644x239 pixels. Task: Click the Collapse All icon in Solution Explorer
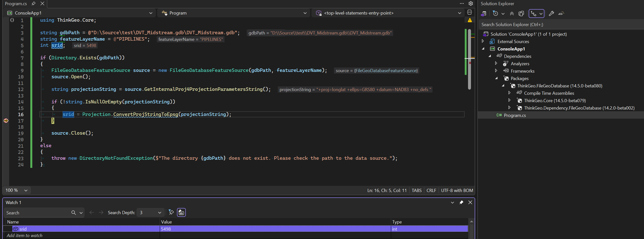pos(512,14)
